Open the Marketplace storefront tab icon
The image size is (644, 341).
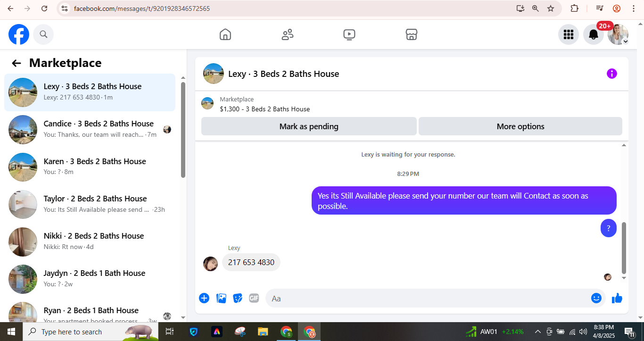point(412,34)
